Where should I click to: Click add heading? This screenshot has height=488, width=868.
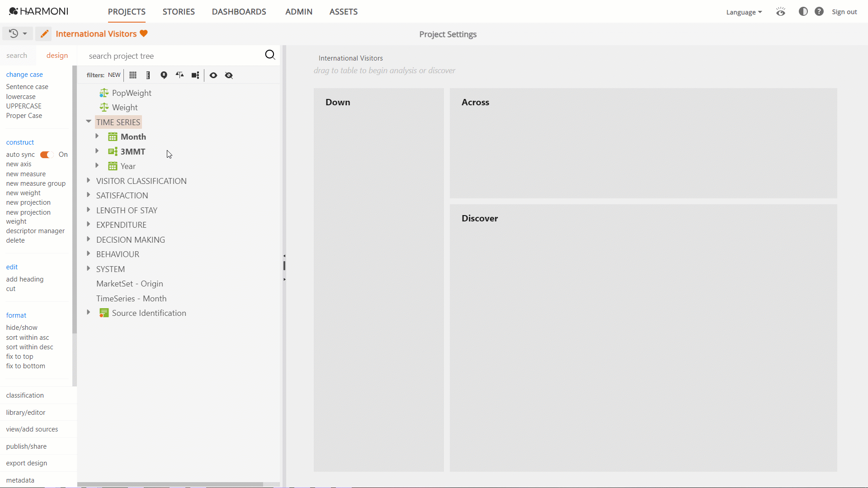(25, 279)
